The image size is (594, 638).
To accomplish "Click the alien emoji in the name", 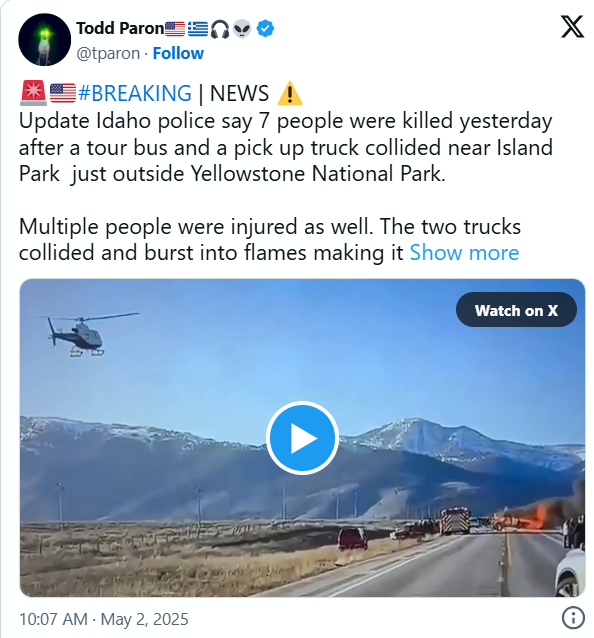I will 242,29.
